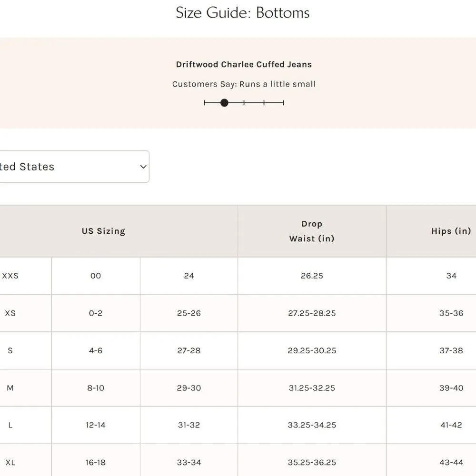
Task: Click the XL size row label
Action: (x=10, y=462)
